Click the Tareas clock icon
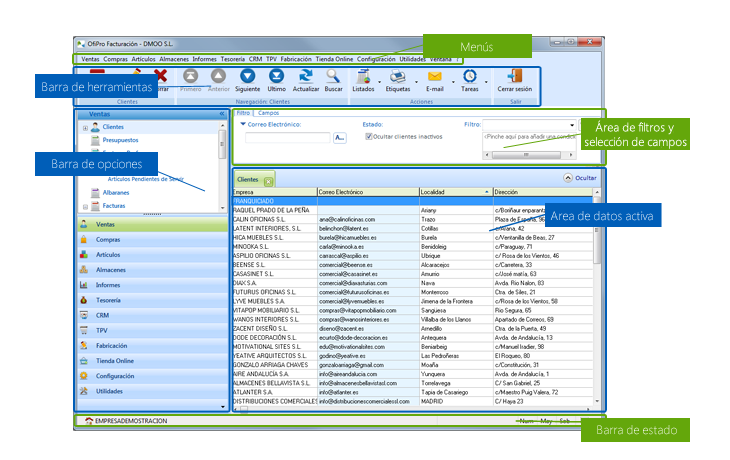The width and height of the screenshot is (730, 460). pos(470,78)
